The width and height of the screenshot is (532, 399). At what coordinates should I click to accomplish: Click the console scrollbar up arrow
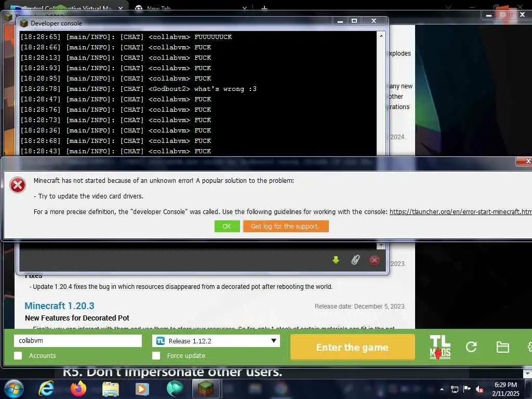(x=381, y=36)
